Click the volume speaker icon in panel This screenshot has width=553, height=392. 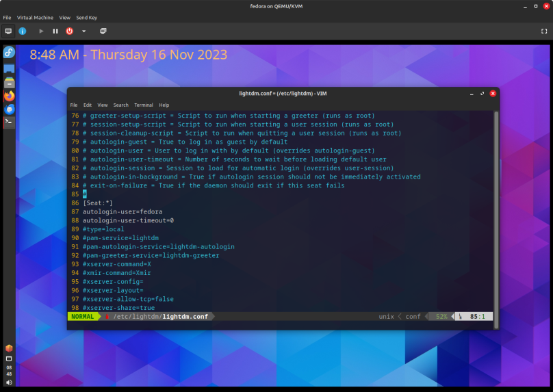[x=9, y=382]
